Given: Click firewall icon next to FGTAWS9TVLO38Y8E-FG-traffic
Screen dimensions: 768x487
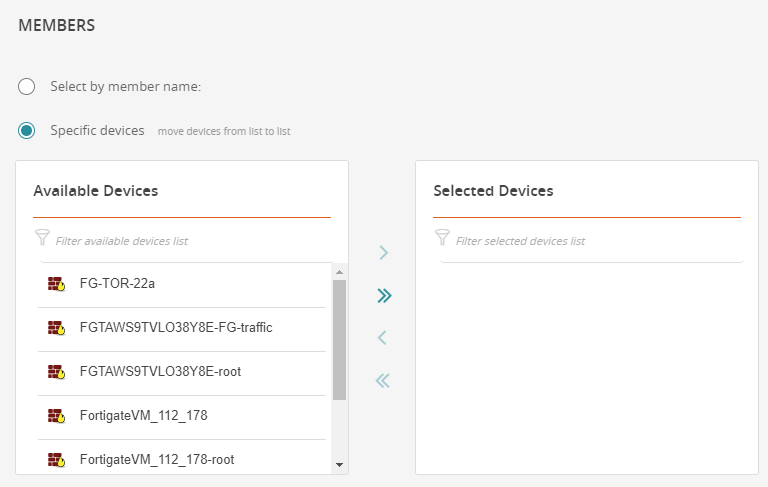Looking at the screenshot, I should 56,328.
